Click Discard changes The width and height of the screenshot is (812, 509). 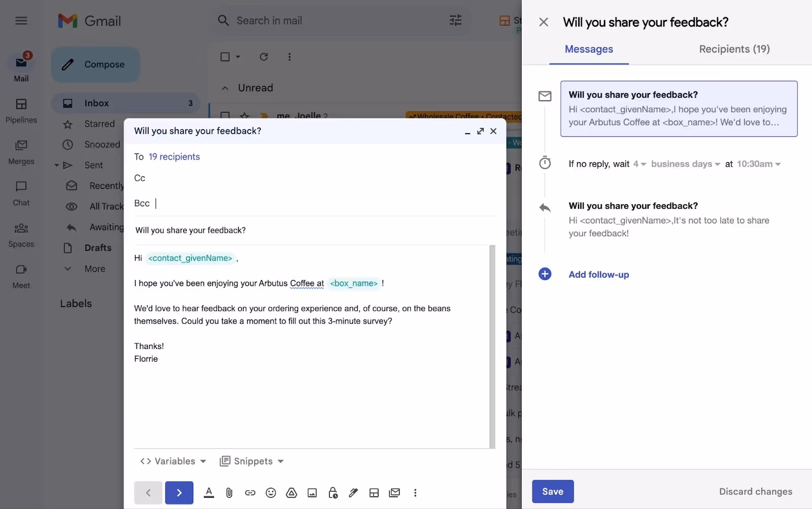click(x=755, y=492)
